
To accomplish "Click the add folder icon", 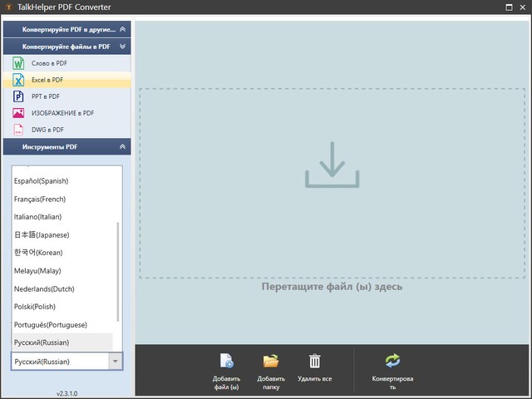I will click(x=271, y=361).
